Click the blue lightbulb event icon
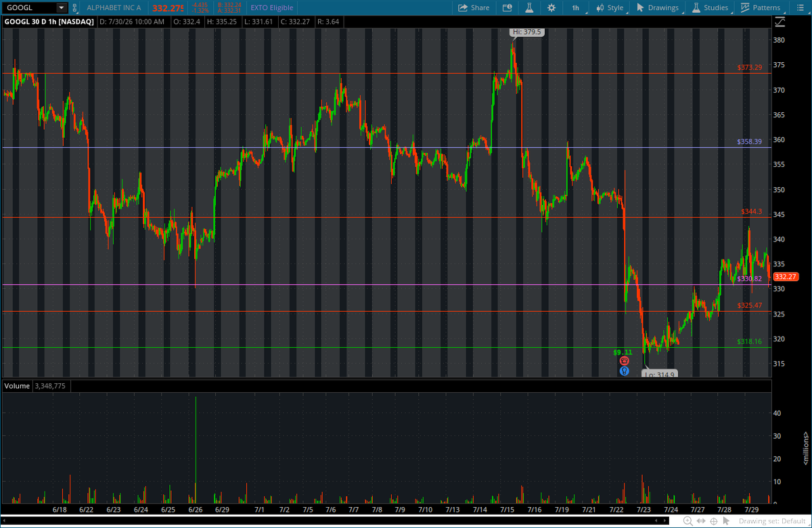 tap(624, 370)
